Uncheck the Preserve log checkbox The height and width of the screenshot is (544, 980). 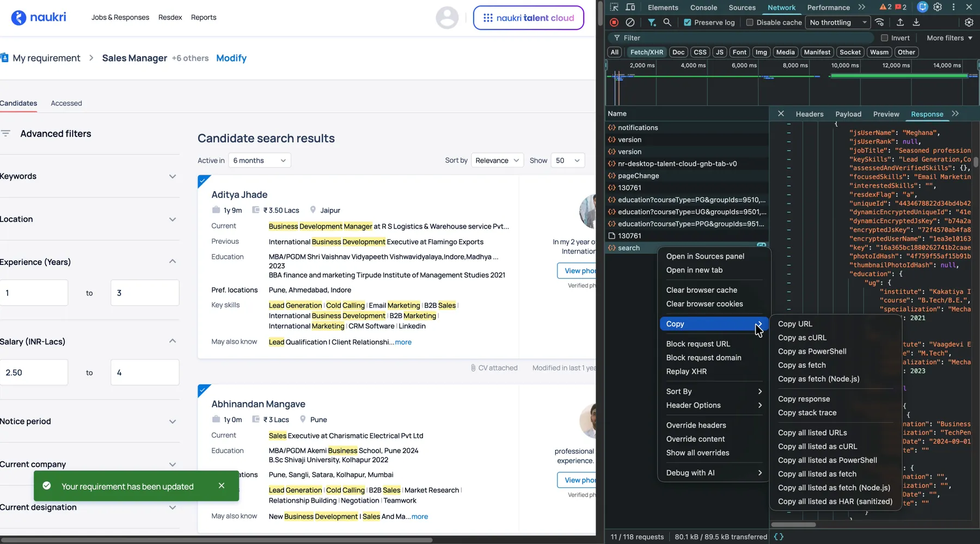pyautogui.click(x=688, y=22)
